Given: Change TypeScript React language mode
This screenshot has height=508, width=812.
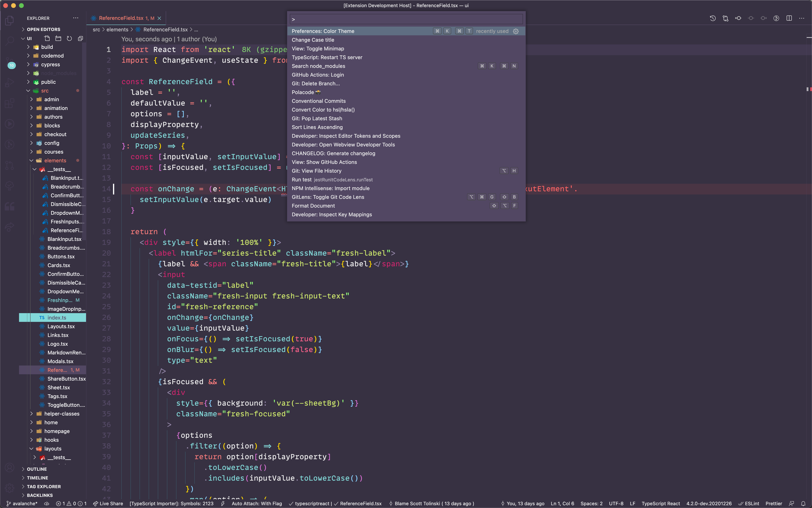Looking at the screenshot, I should click(x=660, y=504).
